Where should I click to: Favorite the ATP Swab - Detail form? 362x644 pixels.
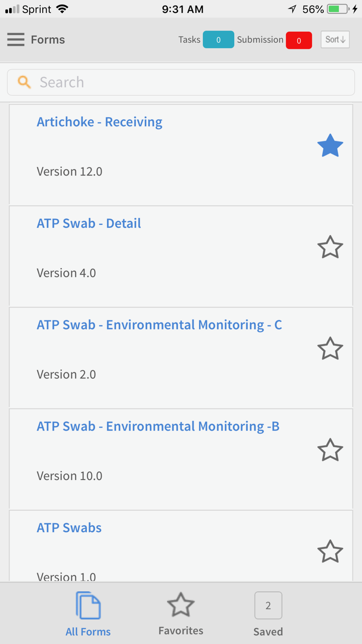click(330, 248)
